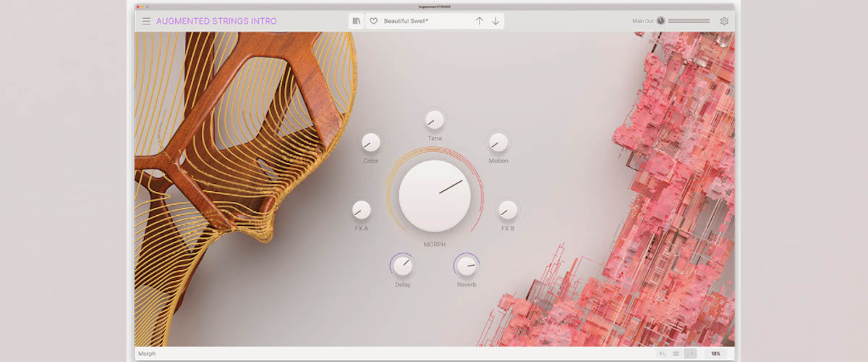Click the FX A knob

point(361,210)
